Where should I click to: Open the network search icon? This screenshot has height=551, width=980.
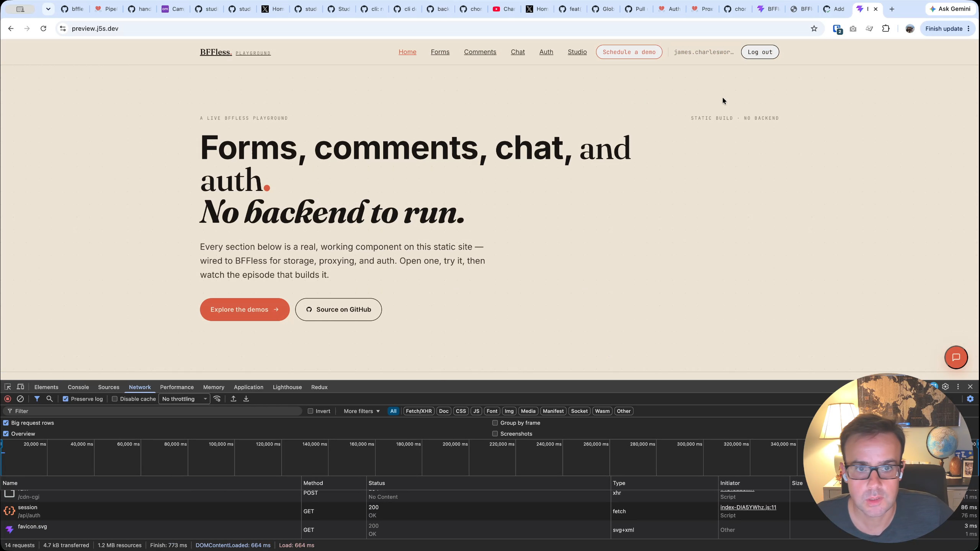click(x=49, y=399)
